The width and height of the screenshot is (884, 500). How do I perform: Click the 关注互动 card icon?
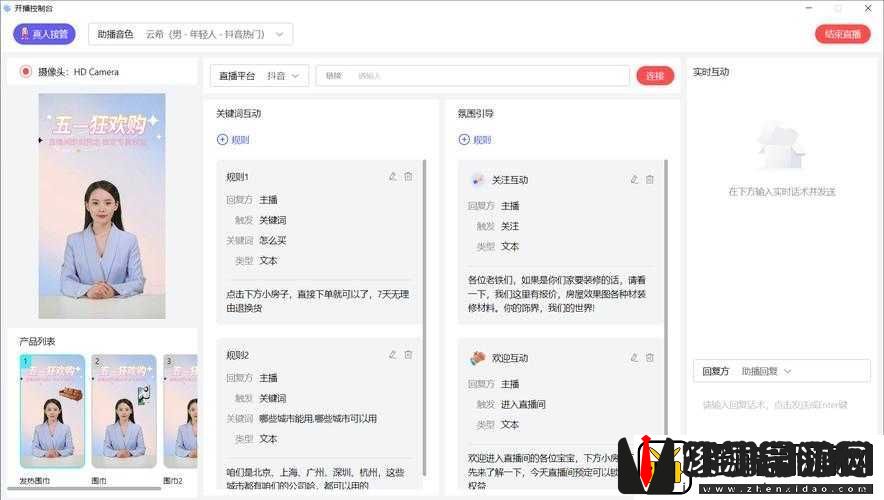point(478,179)
